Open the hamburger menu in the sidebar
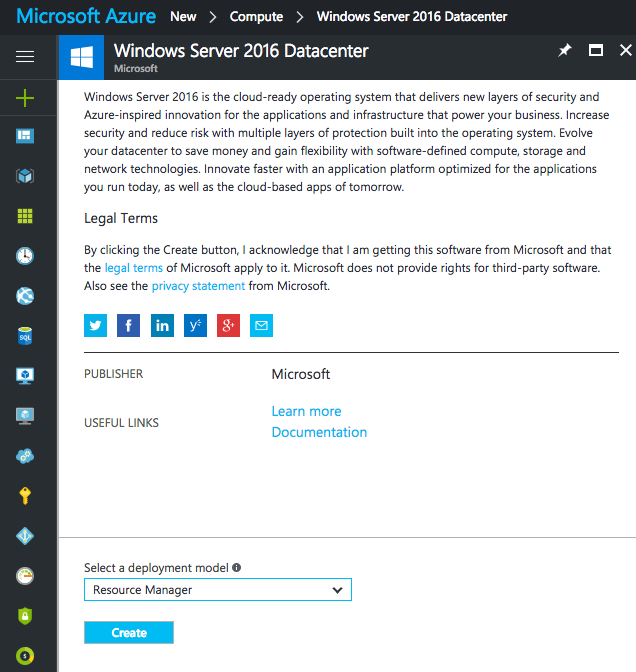This screenshot has width=636, height=672. [x=25, y=57]
